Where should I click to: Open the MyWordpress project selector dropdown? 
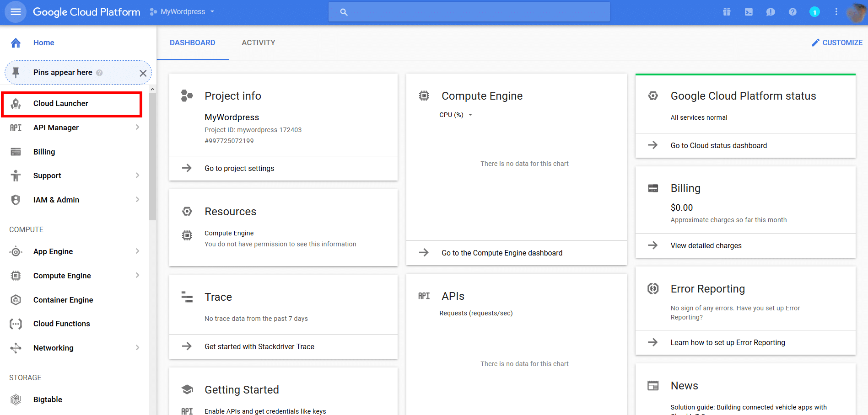(182, 12)
